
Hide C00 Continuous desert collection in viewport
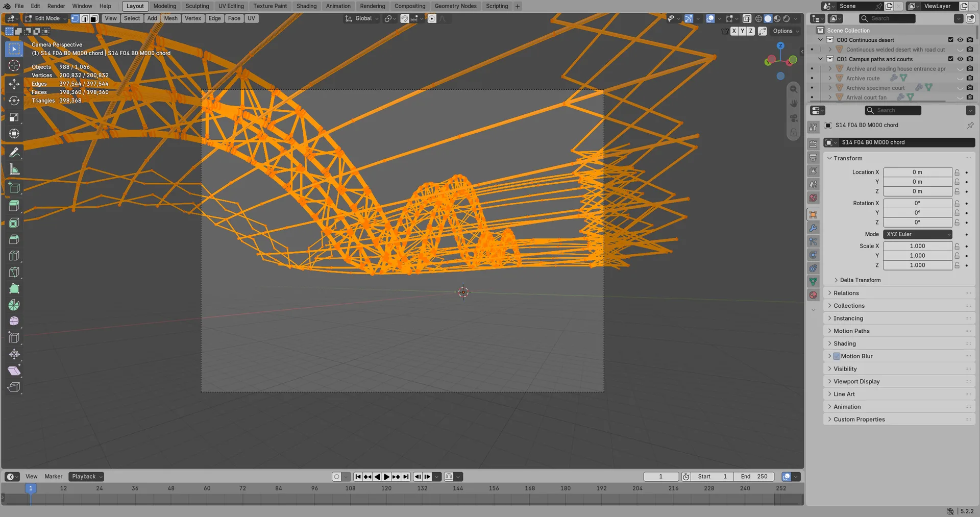(x=960, y=40)
